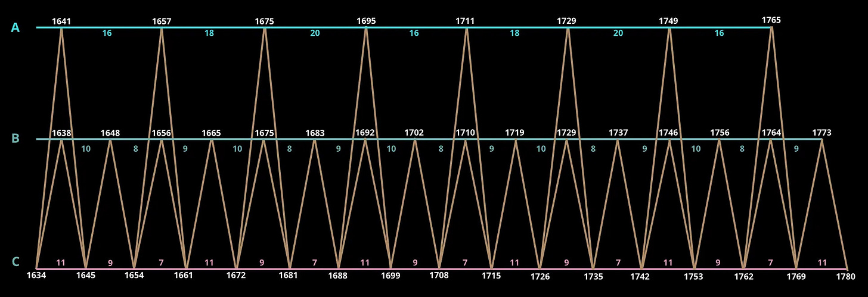
Task: Click pink interval 11 between 1634 and 1645
Action: pyautogui.click(x=61, y=262)
